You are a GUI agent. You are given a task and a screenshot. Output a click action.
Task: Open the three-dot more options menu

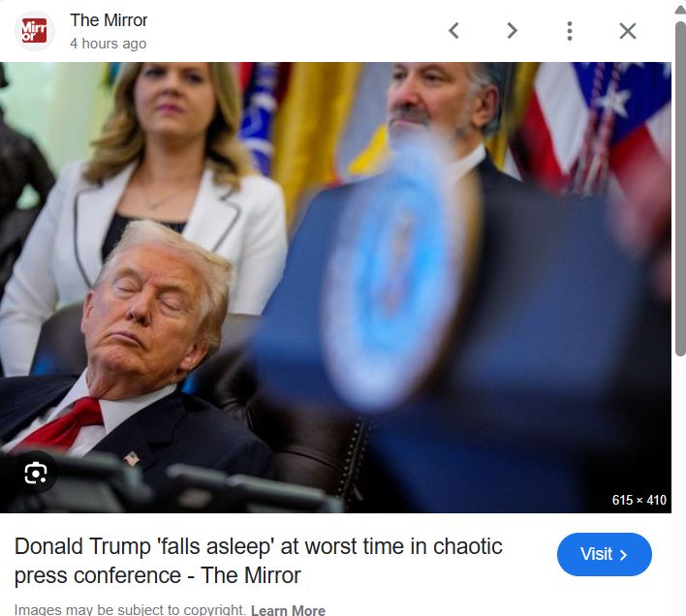(x=569, y=31)
